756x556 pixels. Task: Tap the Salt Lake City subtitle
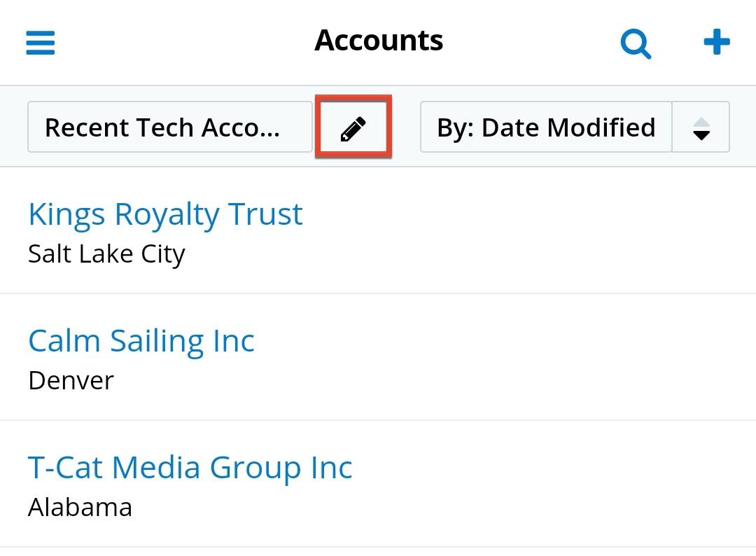106,253
